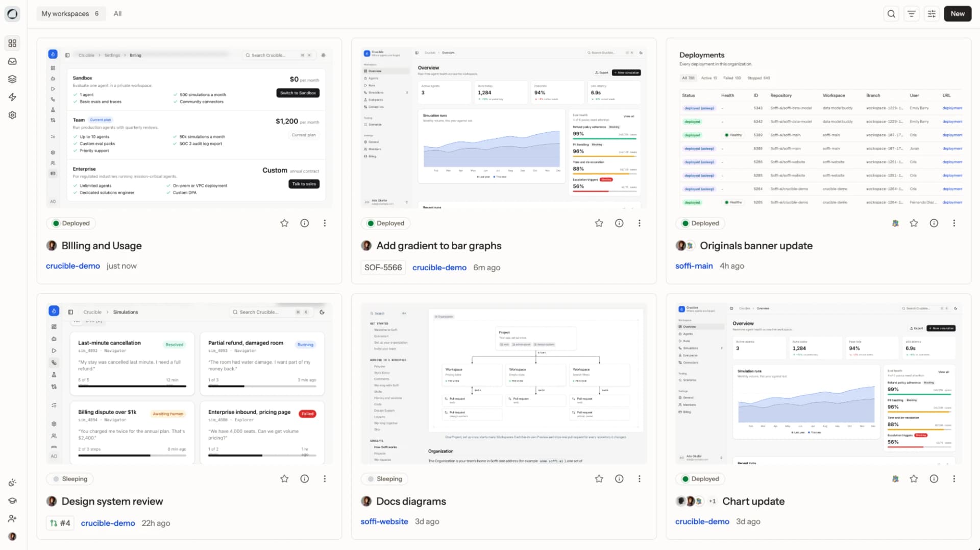Open the app logo at the sidebar top

[12, 14]
